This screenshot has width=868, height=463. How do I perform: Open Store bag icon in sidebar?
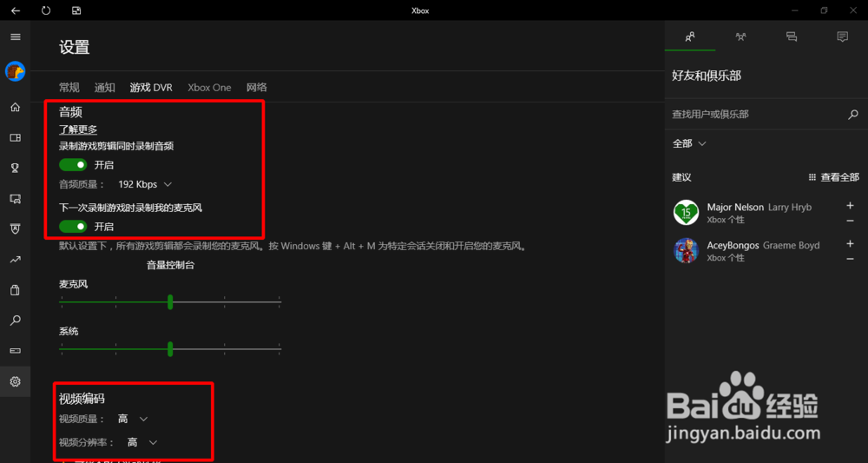[16, 289]
